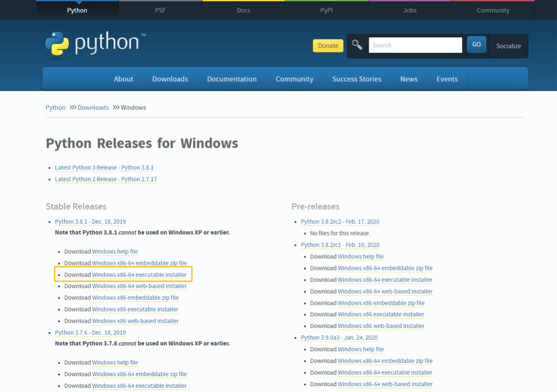Click the note about Python 3.7.6 and Windows XP
Viewport: 557px width, 392px height.
[142, 343]
